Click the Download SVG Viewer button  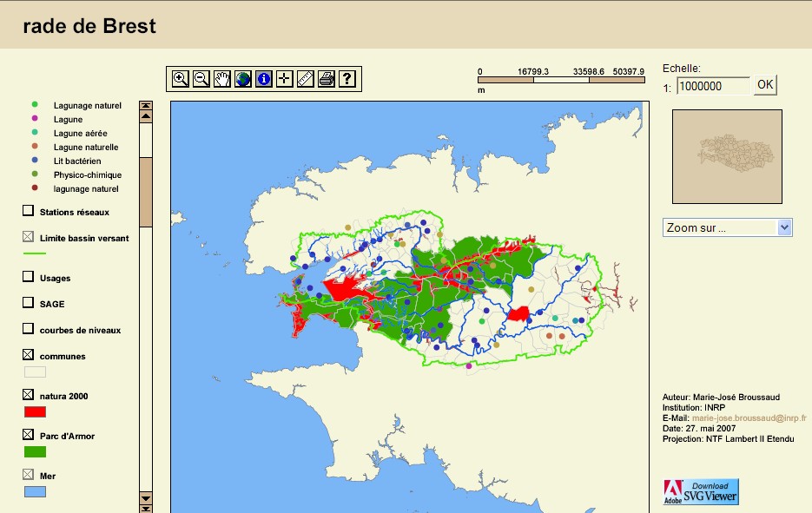(701, 492)
